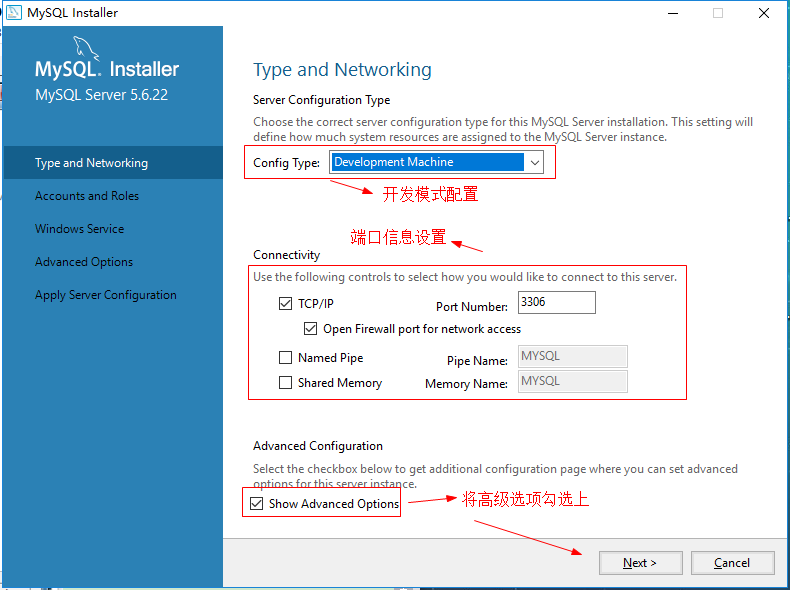Select Advanced Options in the sidebar

(84, 262)
